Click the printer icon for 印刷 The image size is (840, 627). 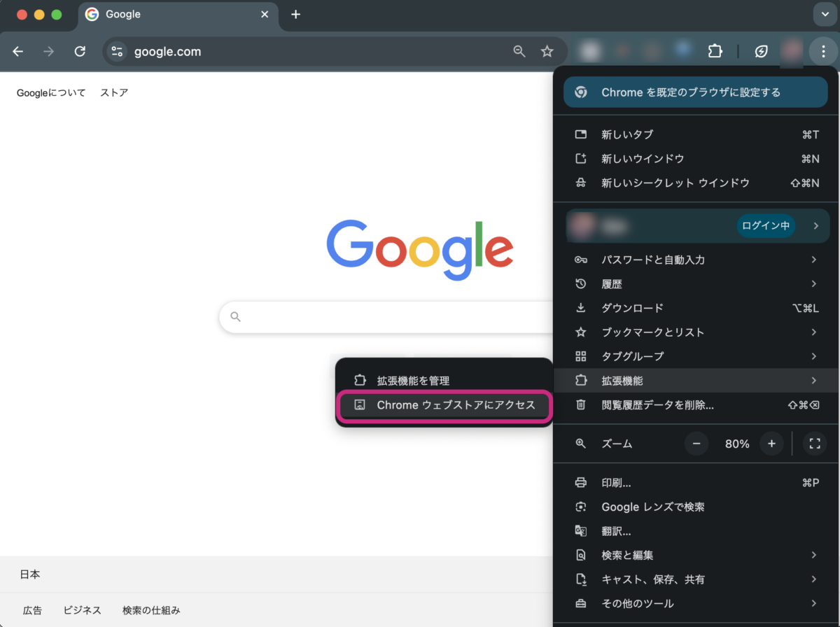coord(580,483)
